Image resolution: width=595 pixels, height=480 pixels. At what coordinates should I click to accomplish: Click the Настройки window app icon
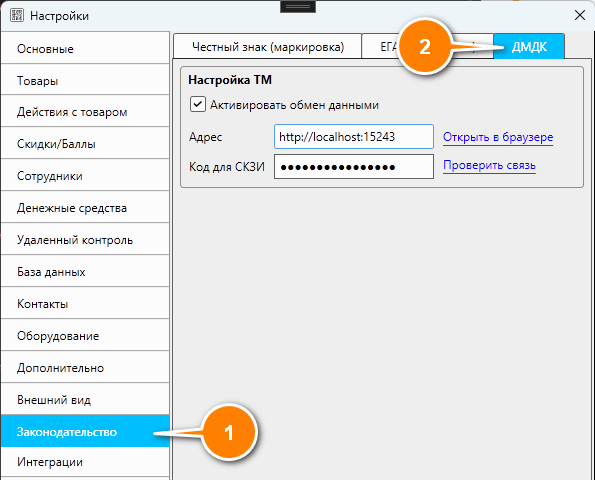pyautogui.click(x=17, y=16)
